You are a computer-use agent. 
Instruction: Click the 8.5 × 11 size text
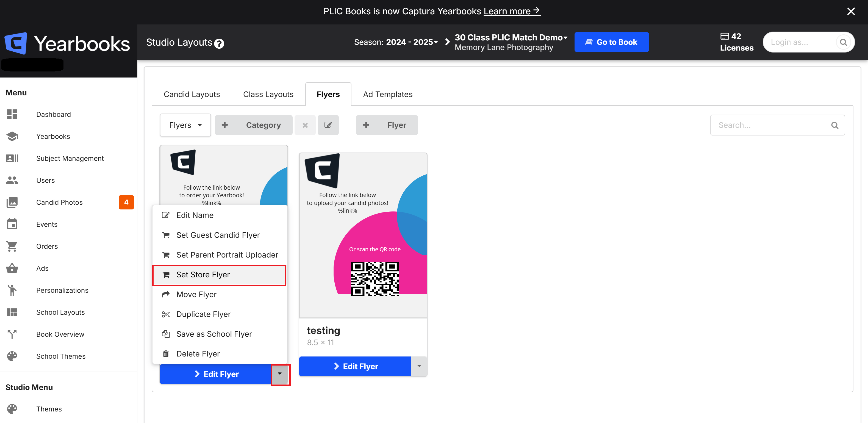click(320, 342)
